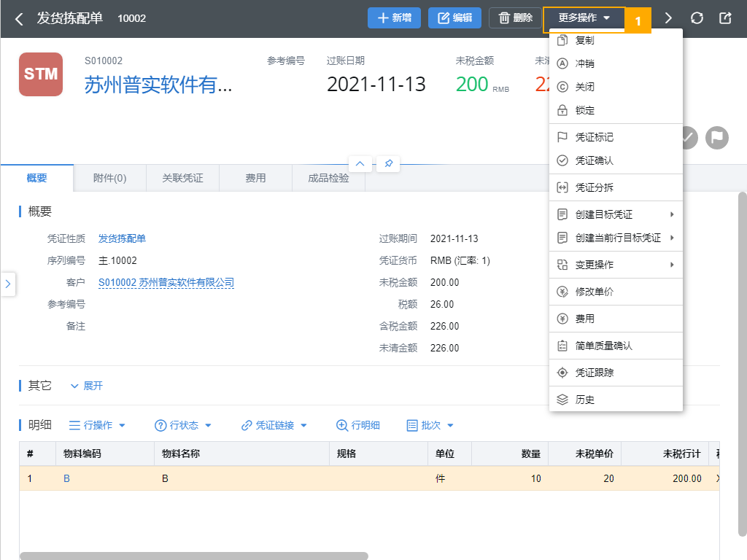The width and height of the screenshot is (747, 560).
Task: Select 凭证分拆 menu entry
Action: (x=616, y=187)
